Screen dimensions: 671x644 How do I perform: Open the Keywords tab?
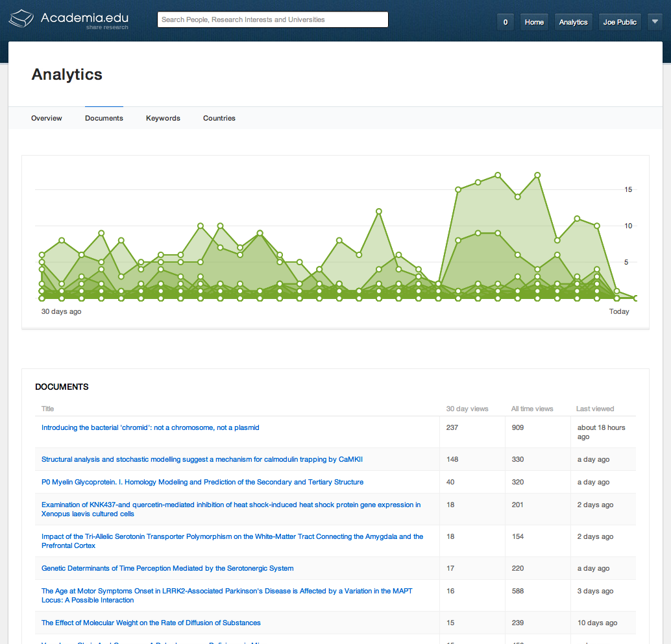(163, 118)
